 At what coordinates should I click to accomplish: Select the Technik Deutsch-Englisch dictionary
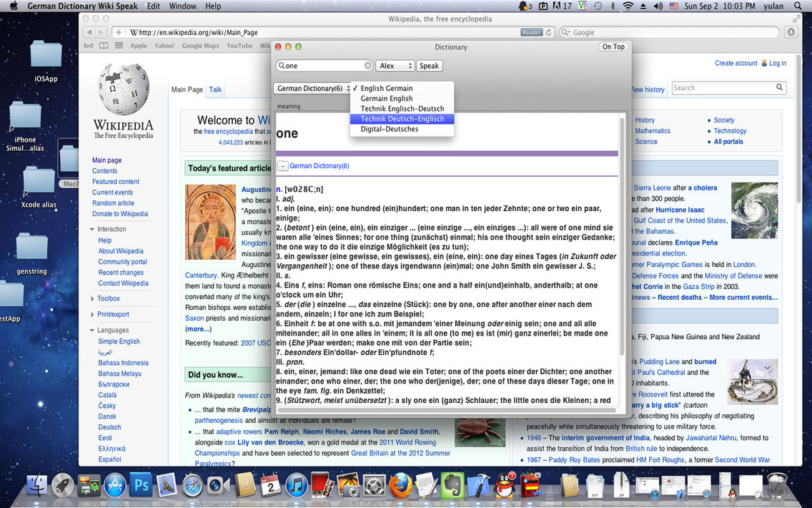[402, 119]
